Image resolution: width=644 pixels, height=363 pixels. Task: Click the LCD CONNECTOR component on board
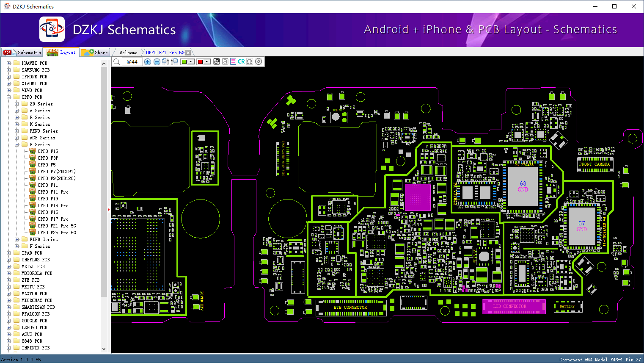click(x=514, y=306)
